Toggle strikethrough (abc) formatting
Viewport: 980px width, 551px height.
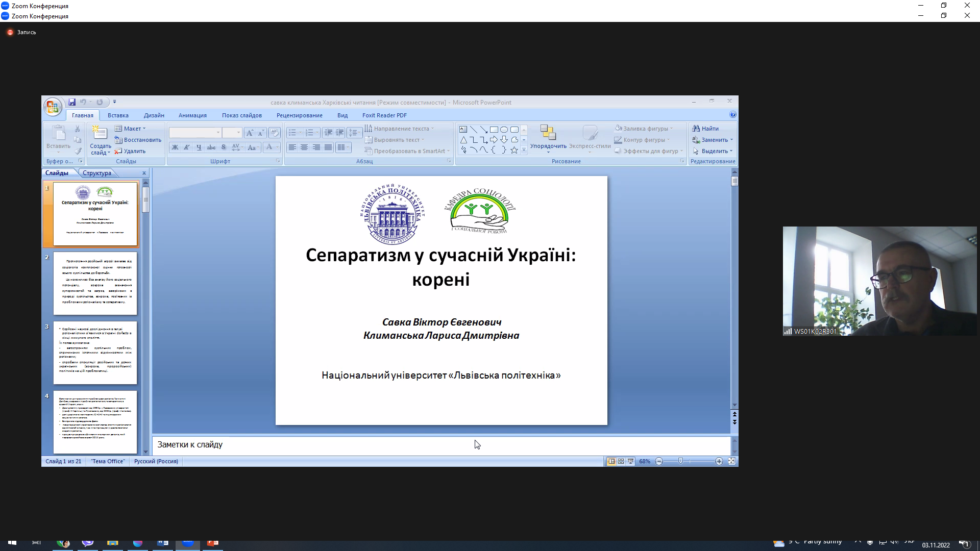point(211,147)
